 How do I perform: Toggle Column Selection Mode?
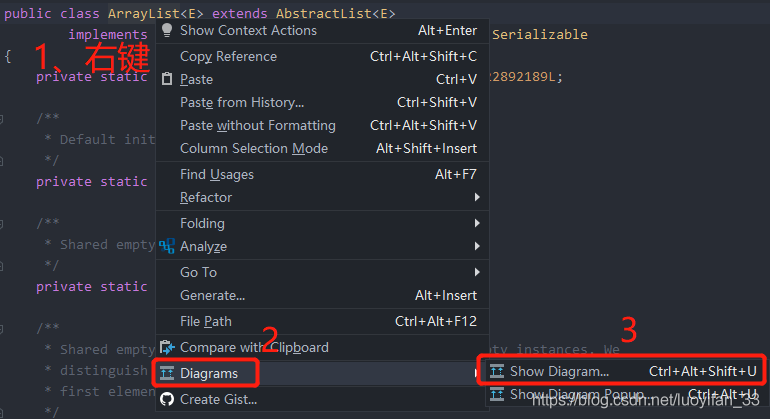click(x=253, y=148)
